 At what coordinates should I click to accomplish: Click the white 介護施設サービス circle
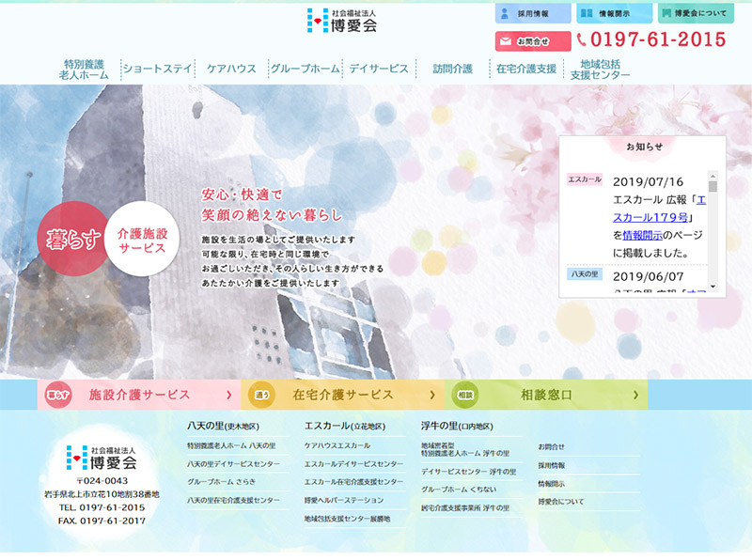tap(142, 241)
